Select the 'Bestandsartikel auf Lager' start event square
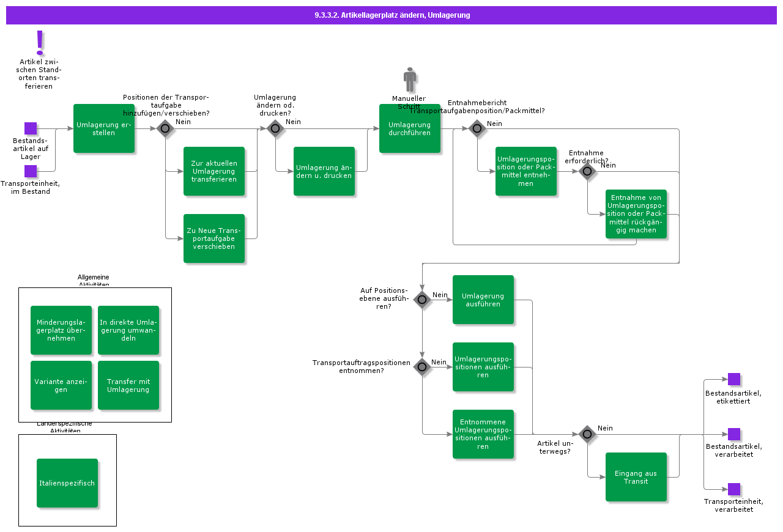783x532 pixels. 31,128
